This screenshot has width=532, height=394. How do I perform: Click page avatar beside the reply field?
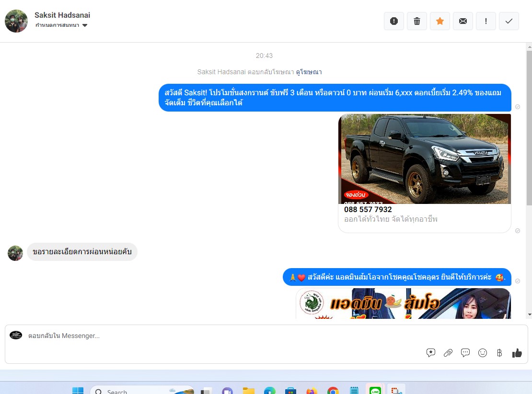point(16,336)
